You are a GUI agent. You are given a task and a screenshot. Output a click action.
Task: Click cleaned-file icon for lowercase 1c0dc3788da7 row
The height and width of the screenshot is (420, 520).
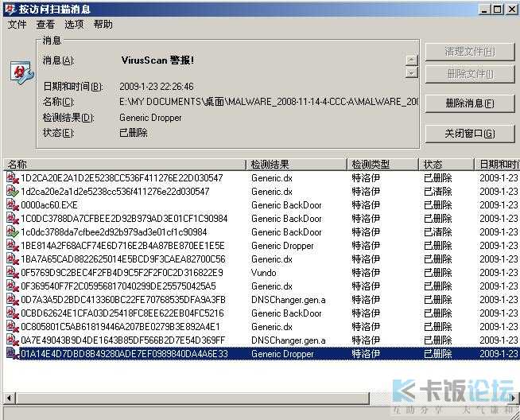13,232
